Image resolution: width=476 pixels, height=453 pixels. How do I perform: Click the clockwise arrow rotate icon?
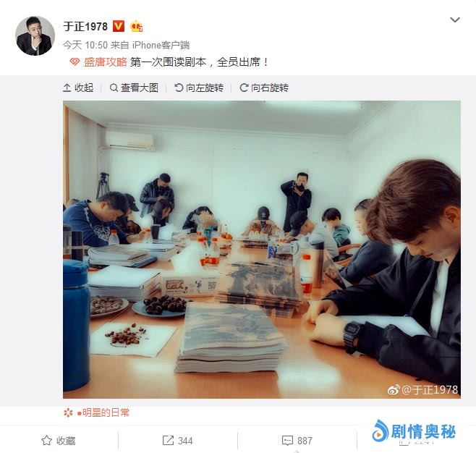(x=244, y=88)
